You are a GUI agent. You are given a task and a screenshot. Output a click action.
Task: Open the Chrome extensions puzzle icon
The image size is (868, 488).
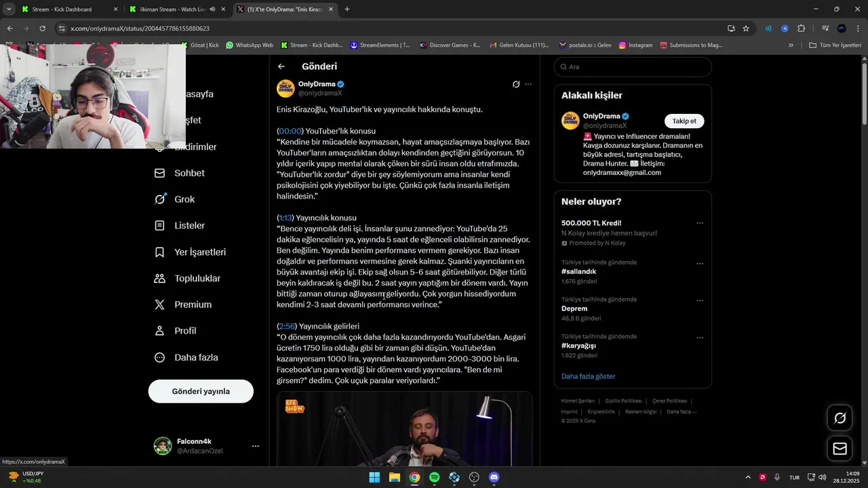[801, 28]
